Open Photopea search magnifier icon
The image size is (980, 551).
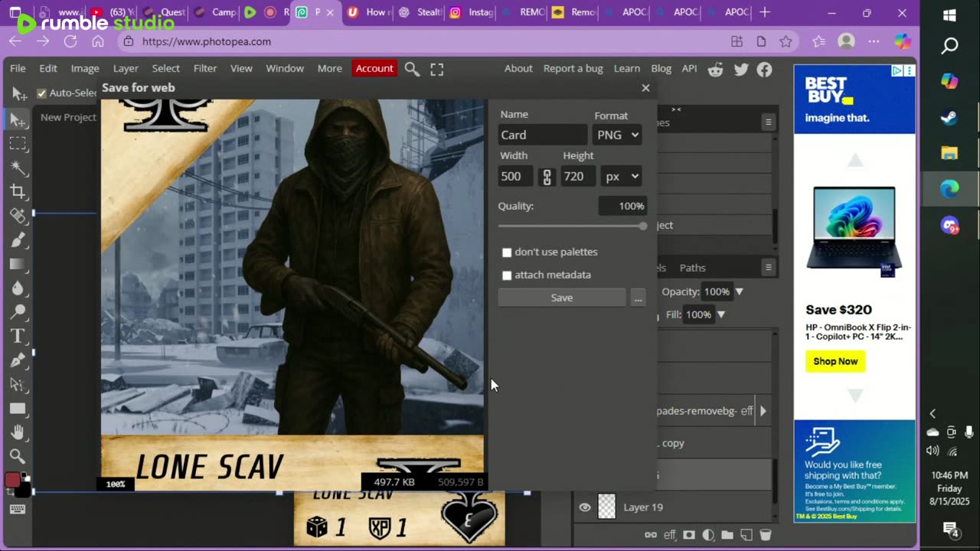412,69
